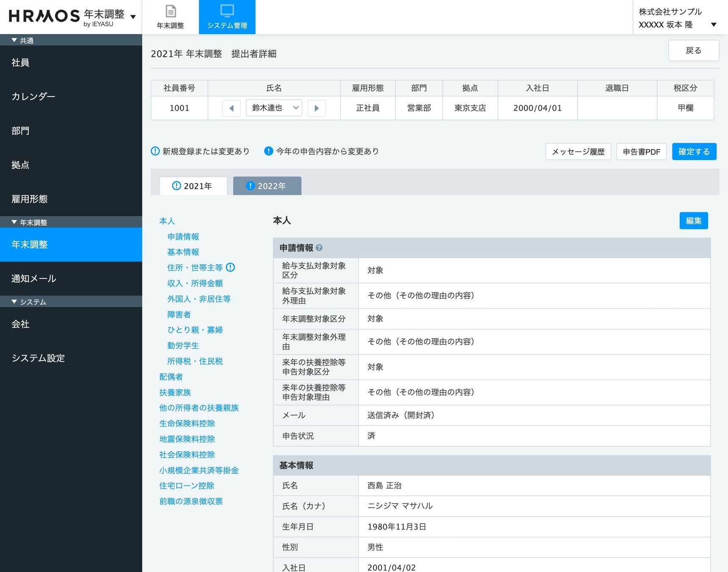Select the 2021年 tab
The width and height of the screenshot is (728, 572).
(193, 186)
